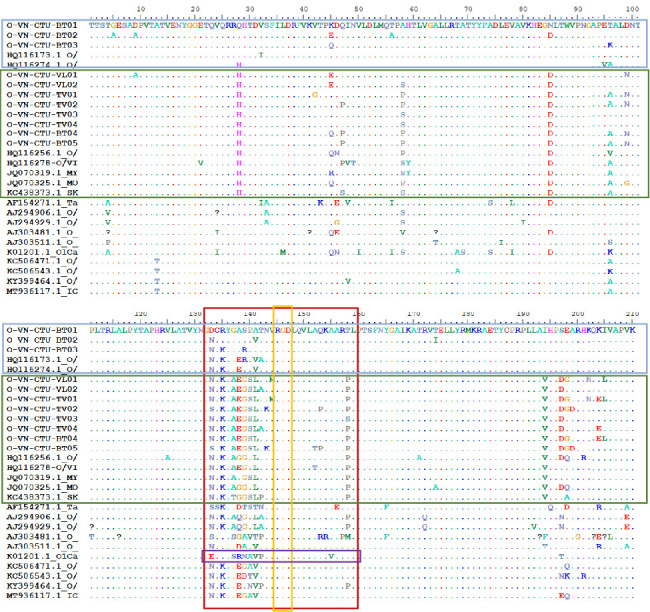Image resolution: width=650 pixels, height=612 pixels.
Task: Click ruler position number 10
Action: (x=141, y=9)
